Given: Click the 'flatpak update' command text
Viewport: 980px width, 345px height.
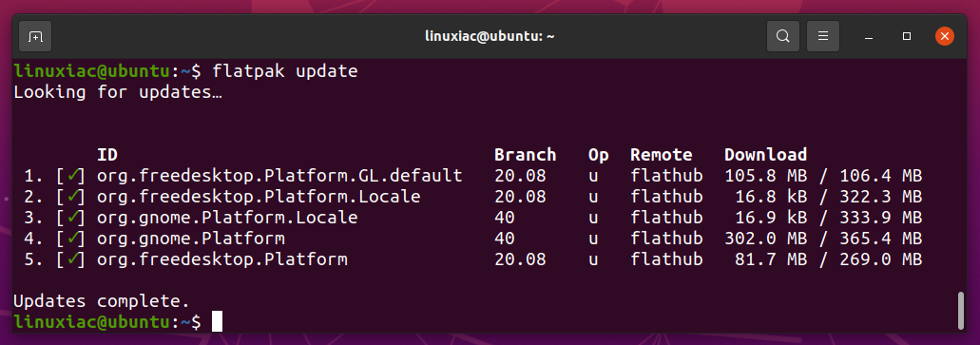Looking at the screenshot, I should coord(285,71).
